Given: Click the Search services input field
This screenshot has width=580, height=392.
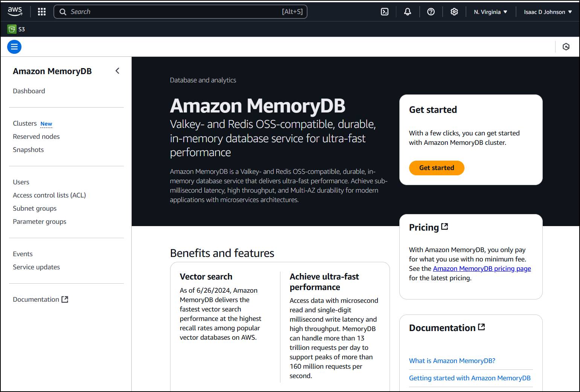Looking at the screenshot, I should tap(181, 12).
